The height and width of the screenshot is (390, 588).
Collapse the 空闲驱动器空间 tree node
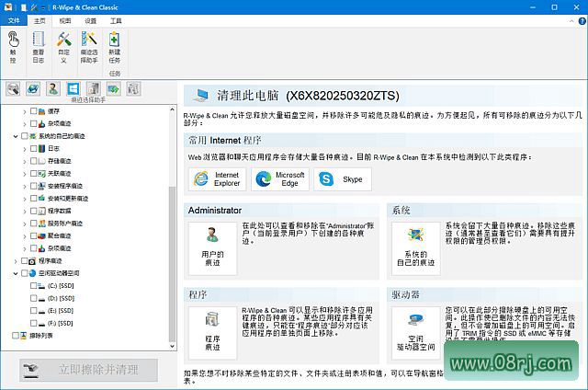point(16,273)
